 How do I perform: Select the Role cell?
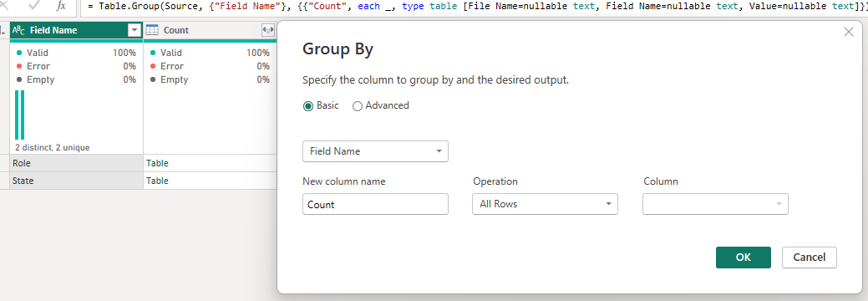point(76,163)
